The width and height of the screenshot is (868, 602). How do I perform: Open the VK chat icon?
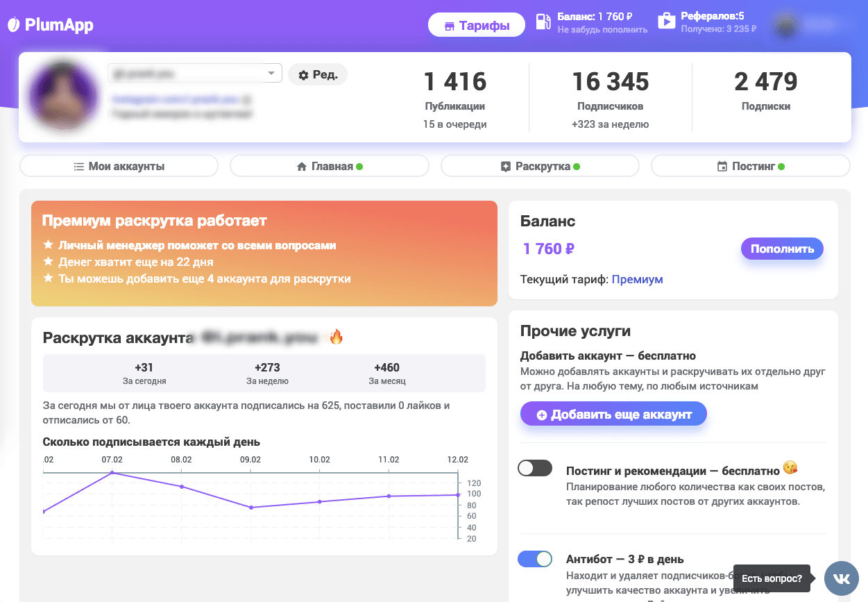(842, 578)
